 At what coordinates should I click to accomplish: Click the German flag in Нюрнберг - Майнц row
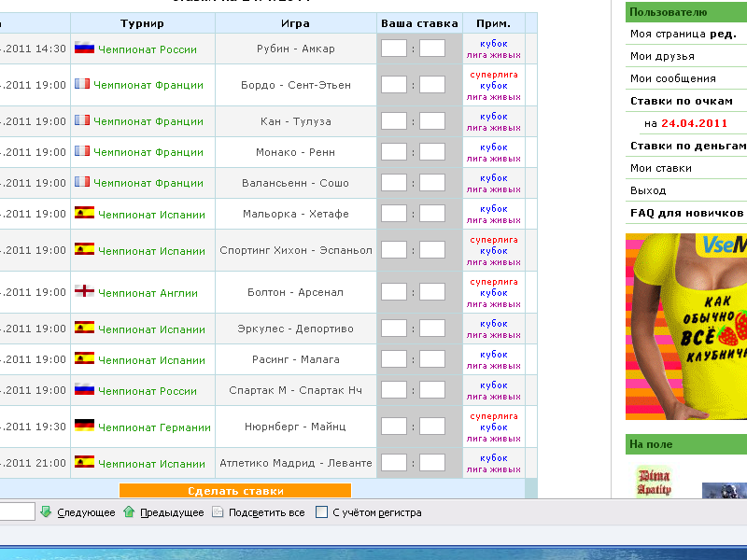[84, 426]
